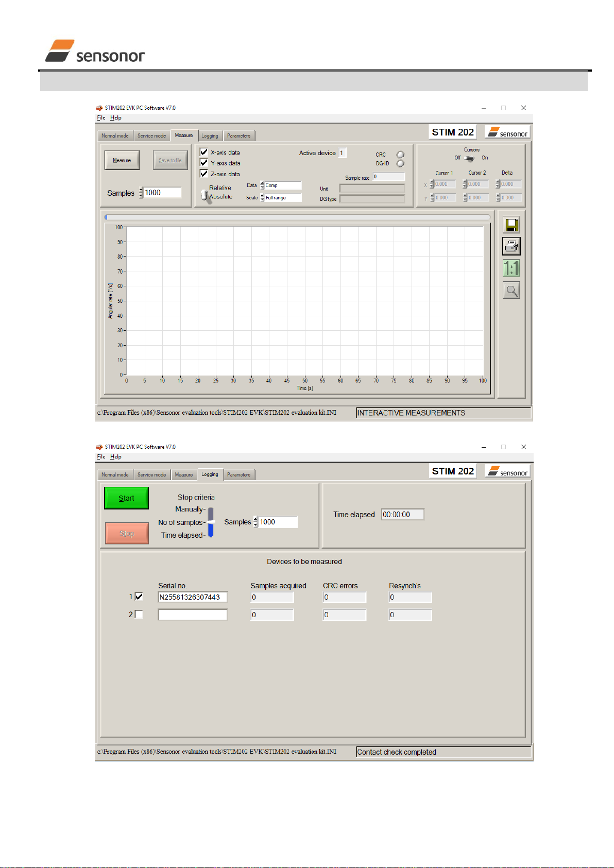Click Resynch's field for device 1
614x868 pixels.
coord(411,597)
